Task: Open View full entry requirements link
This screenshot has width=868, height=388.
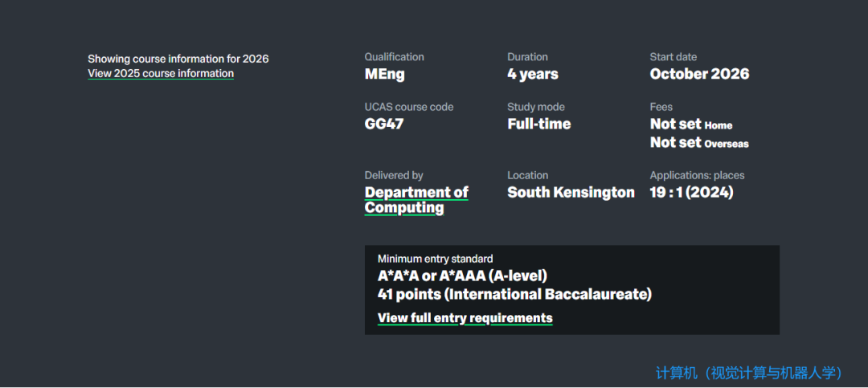Action: [465, 318]
